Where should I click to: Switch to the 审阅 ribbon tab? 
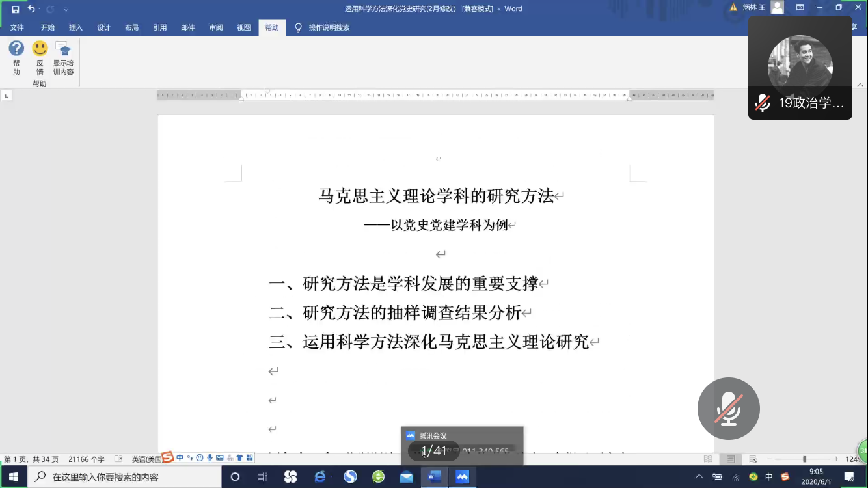pos(216,28)
